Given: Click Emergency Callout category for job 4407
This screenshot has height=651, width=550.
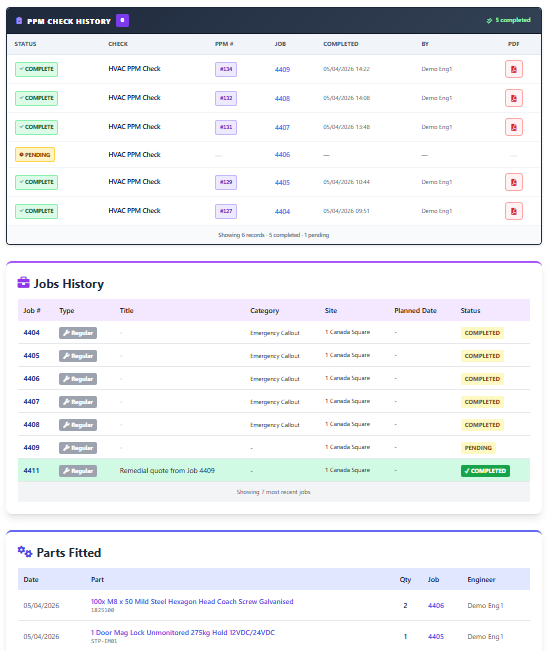Looking at the screenshot, I should (274, 402).
